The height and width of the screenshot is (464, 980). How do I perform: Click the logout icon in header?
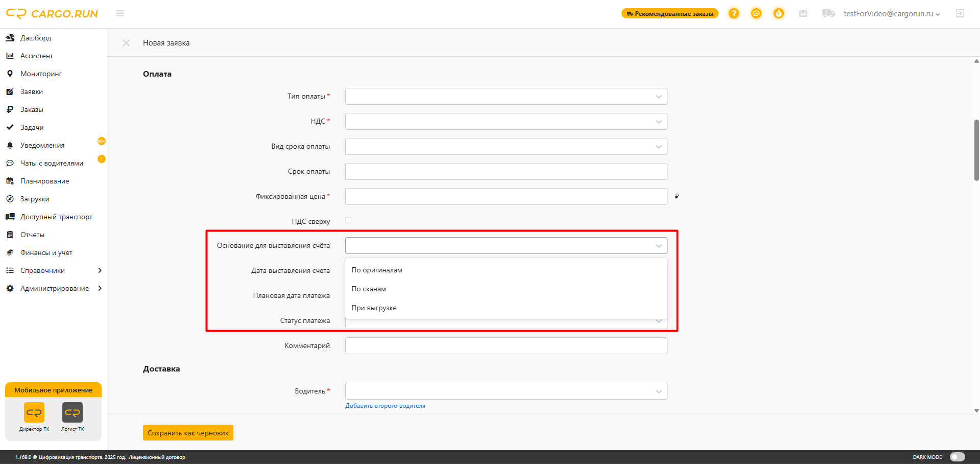pos(960,13)
